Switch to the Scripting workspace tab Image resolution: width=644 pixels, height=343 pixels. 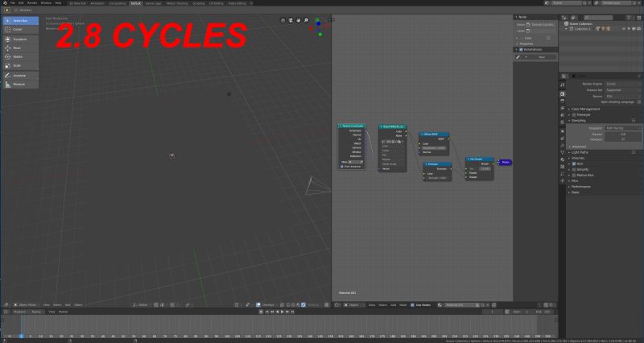pyautogui.click(x=198, y=3)
